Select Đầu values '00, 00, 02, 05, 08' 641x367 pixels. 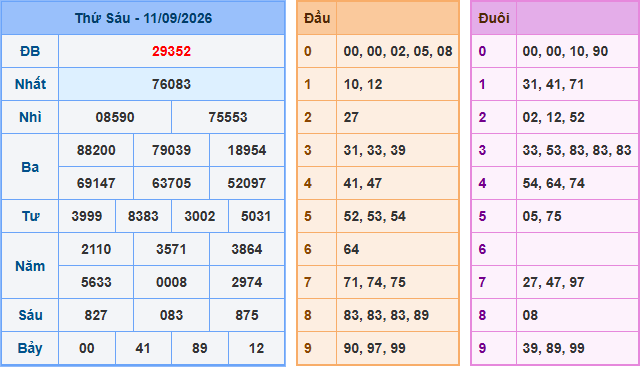(398, 51)
